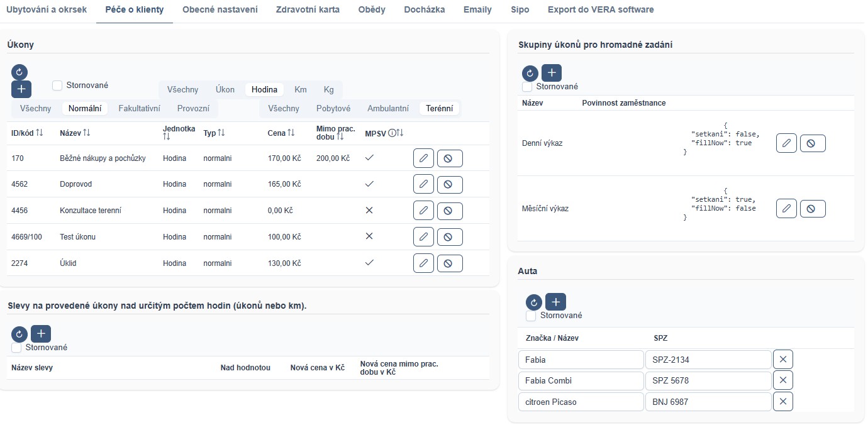Edit the Denní výkaz group
This screenshot has height=425, width=868.
click(x=786, y=143)
